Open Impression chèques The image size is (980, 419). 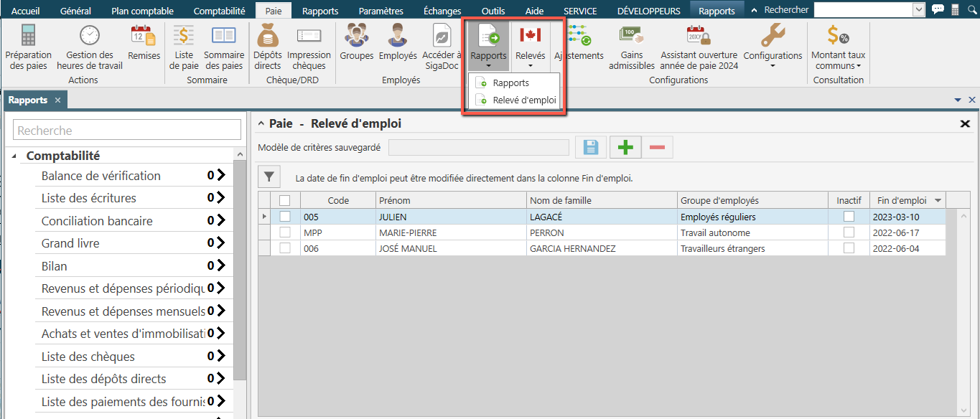click(309, 47)
